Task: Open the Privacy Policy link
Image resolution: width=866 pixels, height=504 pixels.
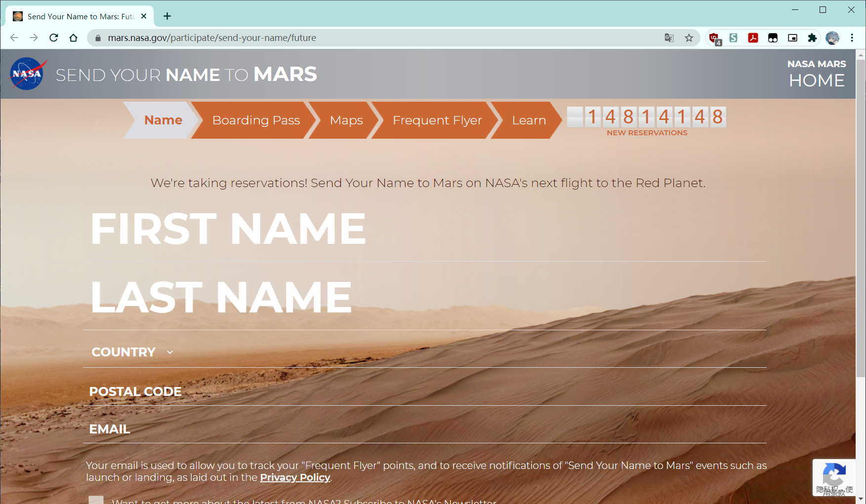Action: [295, 477]
